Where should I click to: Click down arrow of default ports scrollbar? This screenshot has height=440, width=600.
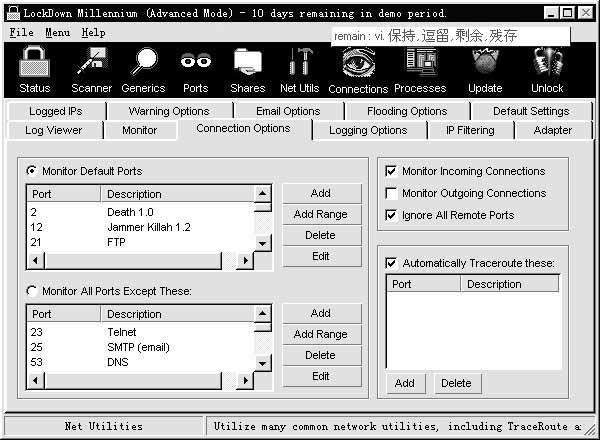(262, 243)
